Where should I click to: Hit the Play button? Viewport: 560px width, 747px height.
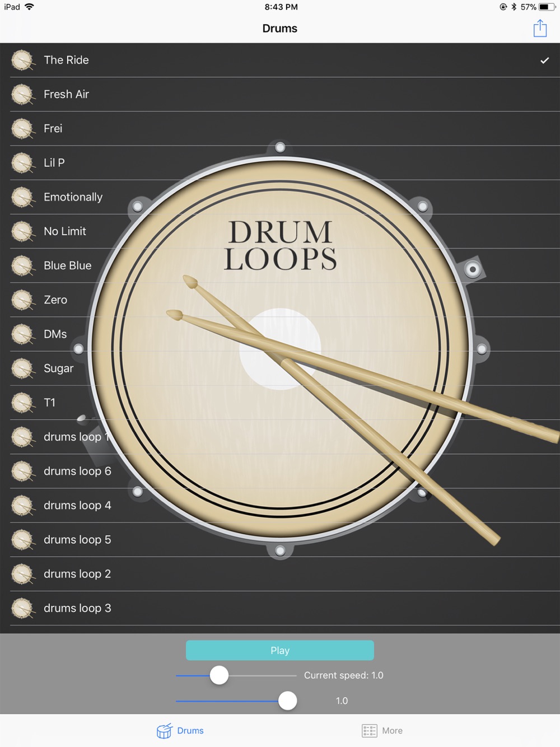tap(280, 650)
